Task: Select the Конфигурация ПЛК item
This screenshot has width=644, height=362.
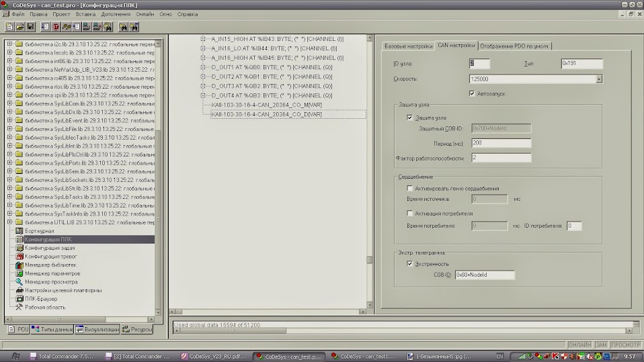Action: click(x=48, y=239)
